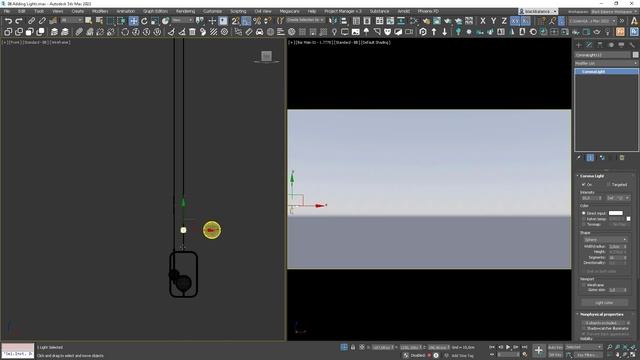Click the ViewCube in the Front viewport
Image resolution: width=640 pixels, height=360 pixels.
point(267,56)
